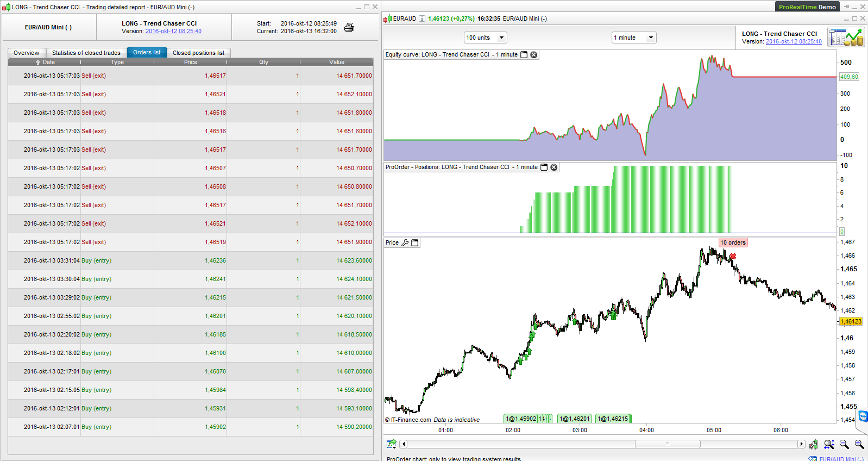
Task: Switch to the Closed positions list tab
Action: (198, 53)
